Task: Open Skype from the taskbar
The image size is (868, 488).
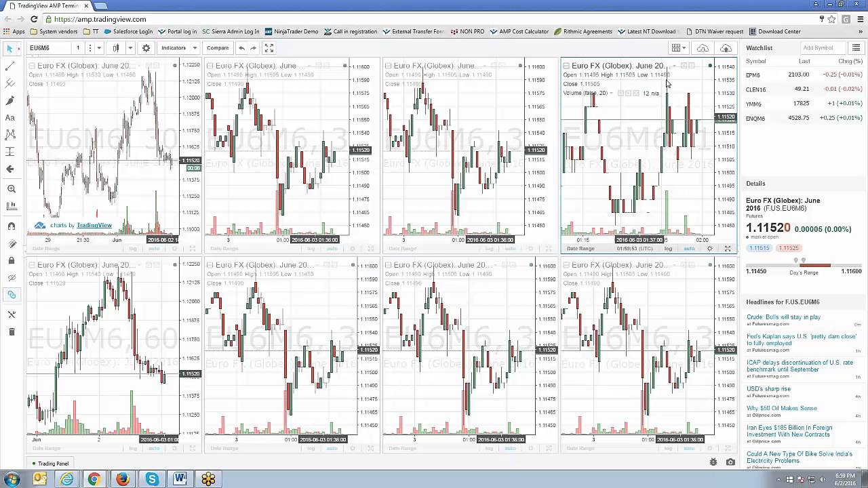Action: pos(152,479)
